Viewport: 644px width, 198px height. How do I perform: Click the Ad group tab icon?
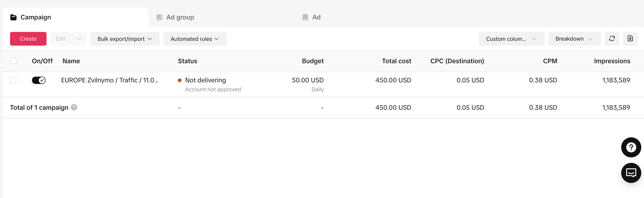point(159,17)
